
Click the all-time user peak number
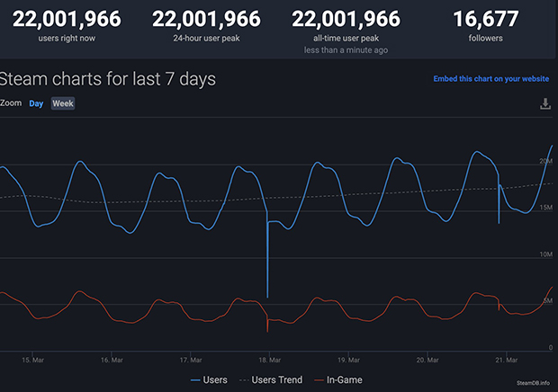click(346, 19)
